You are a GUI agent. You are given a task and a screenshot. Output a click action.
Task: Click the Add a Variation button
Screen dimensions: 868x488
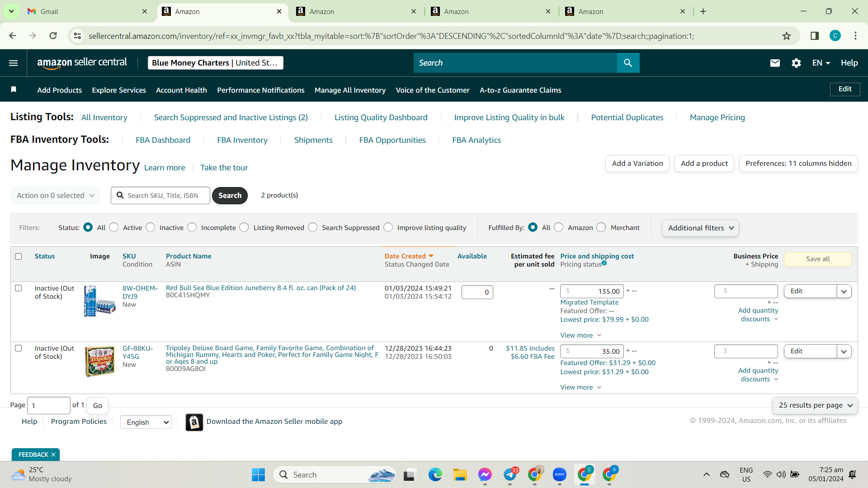(x=637, y=164)
